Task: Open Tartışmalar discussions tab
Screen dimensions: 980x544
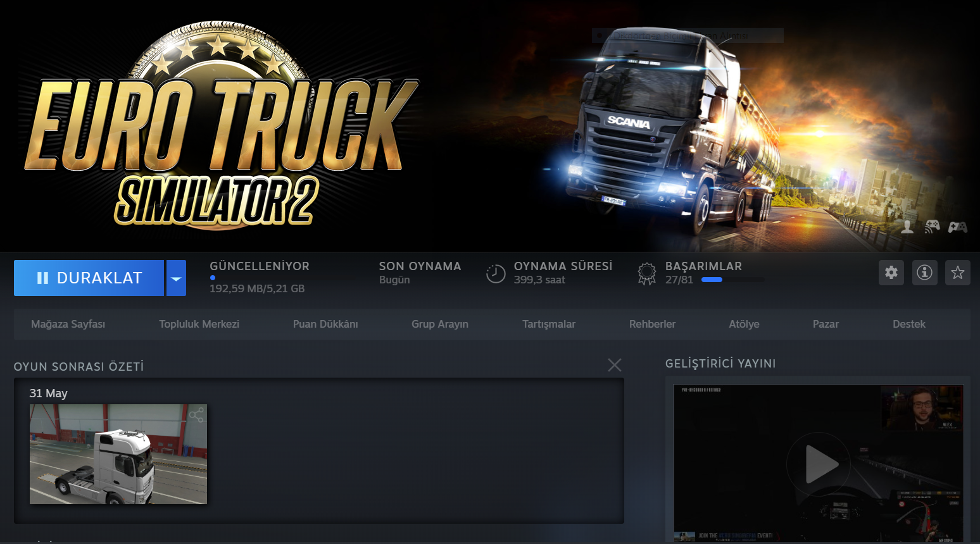Action: click(549, 324)
